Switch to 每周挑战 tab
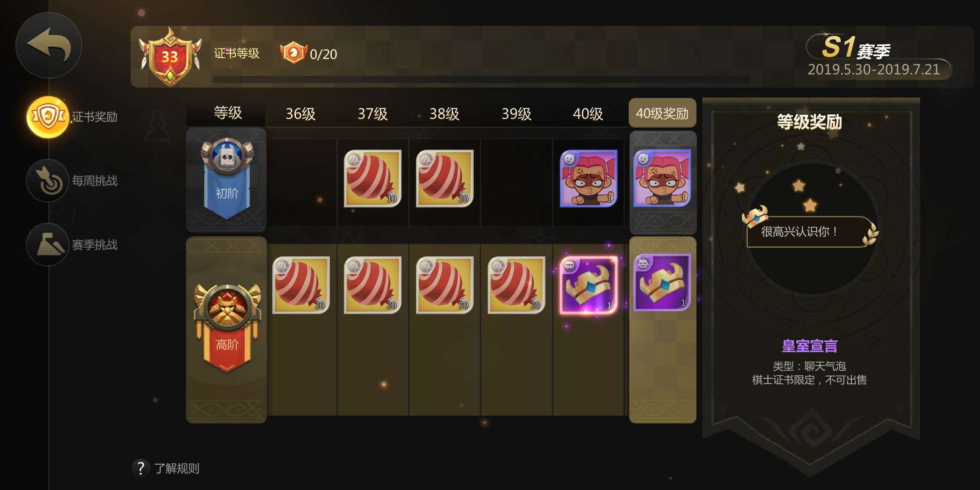This screenshot has height=490, width=980. pos(73,181)
